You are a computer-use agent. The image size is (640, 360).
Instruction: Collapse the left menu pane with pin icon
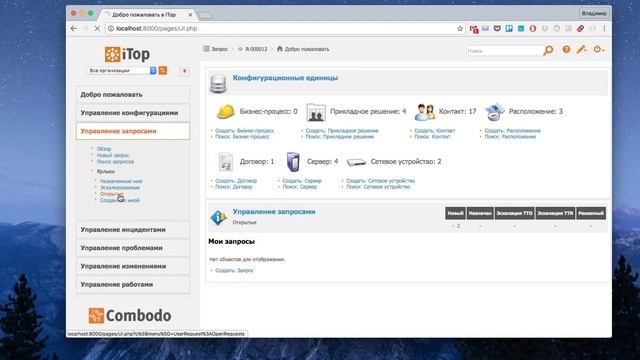(184, 71)
